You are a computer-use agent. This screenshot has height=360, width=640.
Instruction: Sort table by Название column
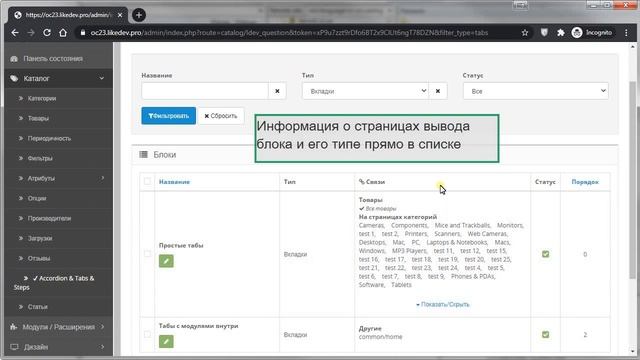tap(174, 182)
